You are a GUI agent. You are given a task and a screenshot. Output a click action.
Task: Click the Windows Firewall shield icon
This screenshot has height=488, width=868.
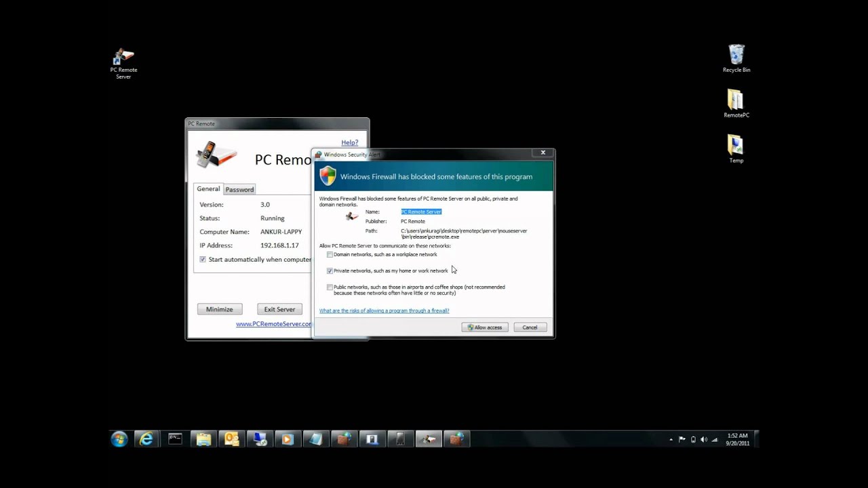click(x=328, y=176)
